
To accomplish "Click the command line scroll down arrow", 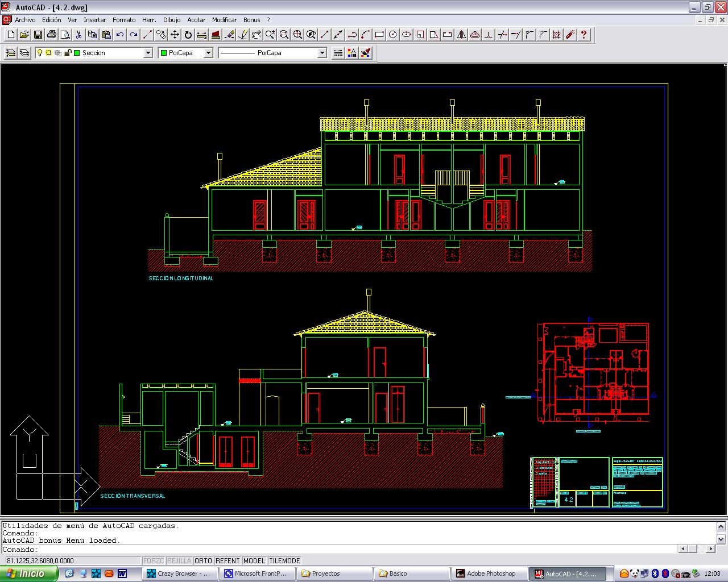I will (721, 539).
